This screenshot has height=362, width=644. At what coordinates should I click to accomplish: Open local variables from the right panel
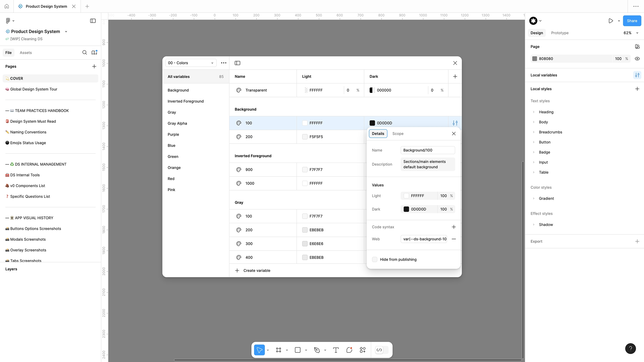(x=637, y=75)
